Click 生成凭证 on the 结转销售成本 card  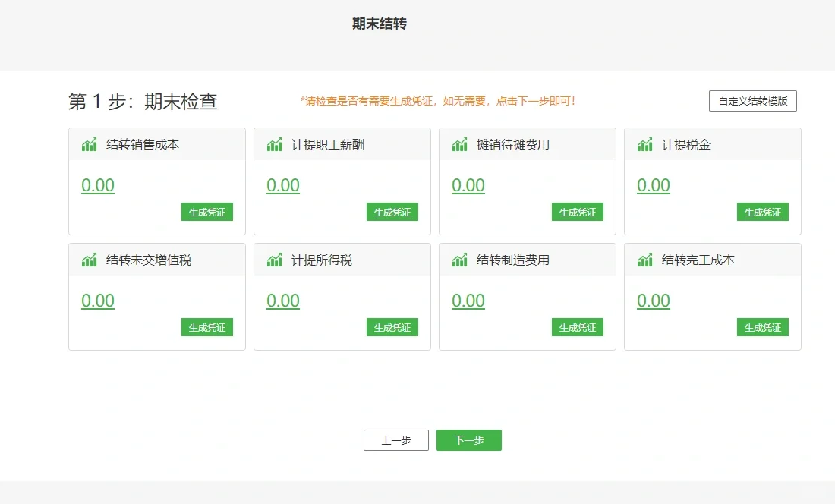(207, 212)
